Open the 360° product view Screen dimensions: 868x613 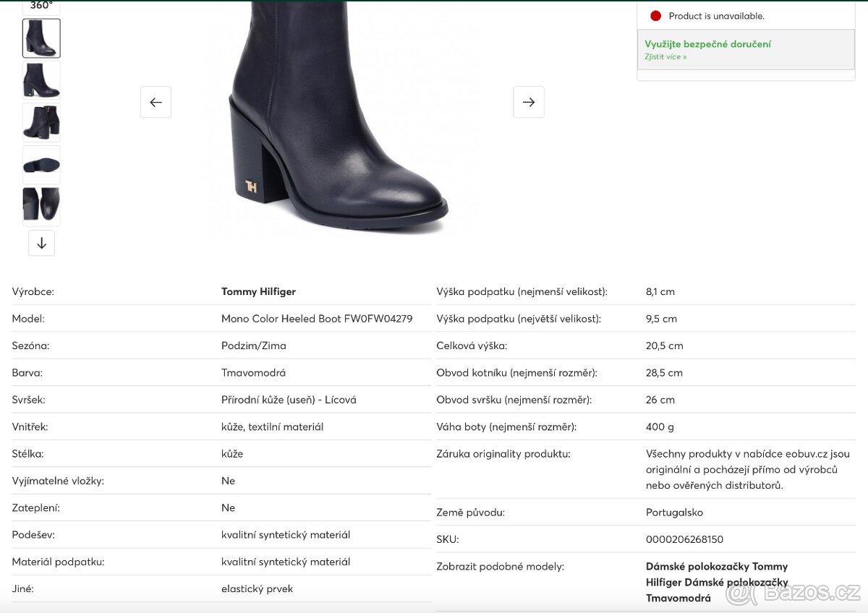tap(41, 6)
